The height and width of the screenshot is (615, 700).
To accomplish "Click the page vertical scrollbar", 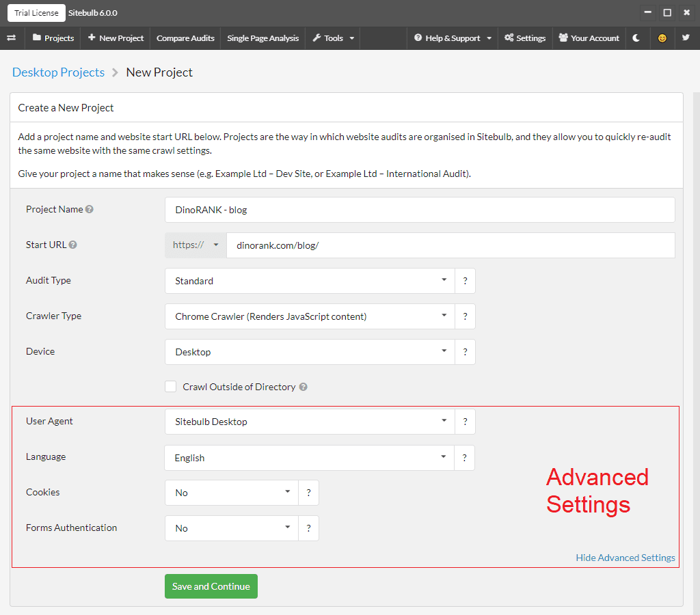I will click(697, 353).
